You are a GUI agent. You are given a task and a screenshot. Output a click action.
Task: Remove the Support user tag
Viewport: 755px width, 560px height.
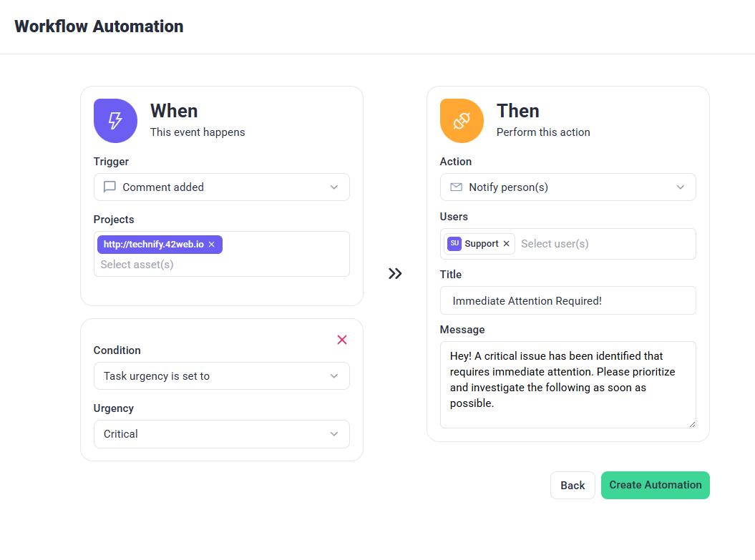[x=507, y=244]
